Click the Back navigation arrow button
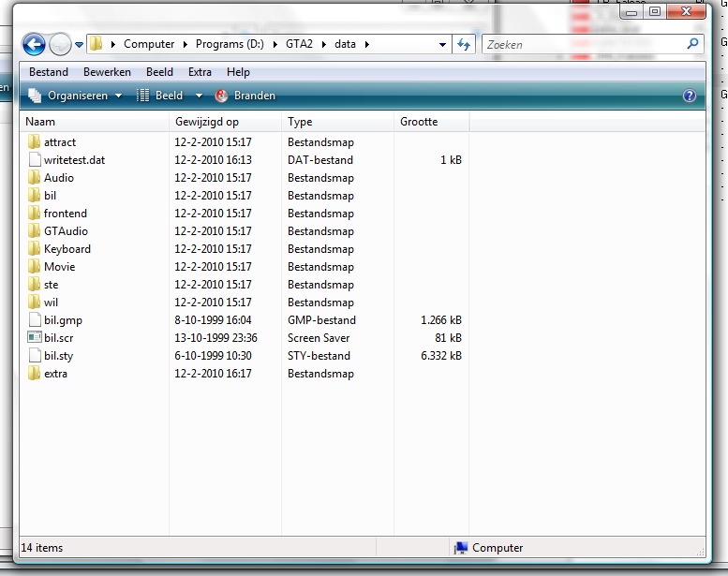The width and height of the screenshot is (728, 576). coord(34,44)
